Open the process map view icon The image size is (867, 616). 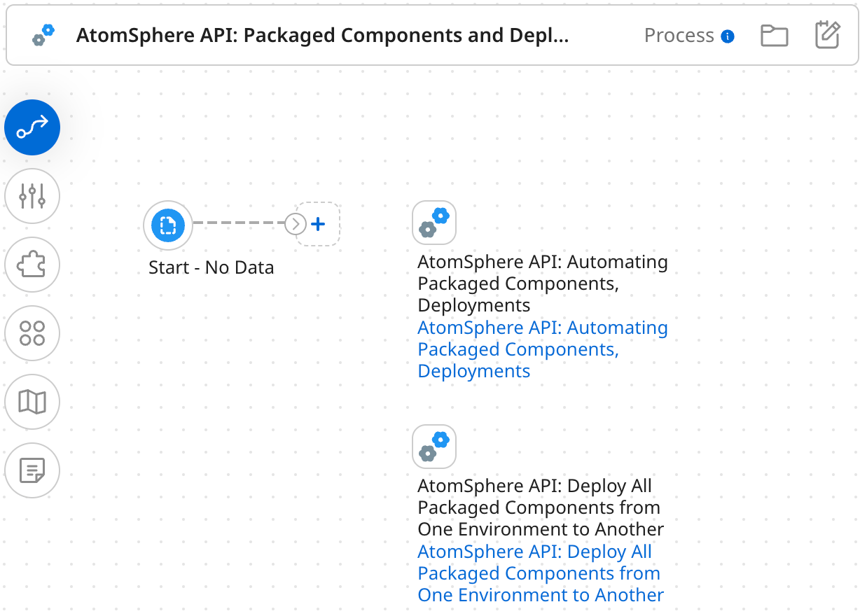pos(32,402)
